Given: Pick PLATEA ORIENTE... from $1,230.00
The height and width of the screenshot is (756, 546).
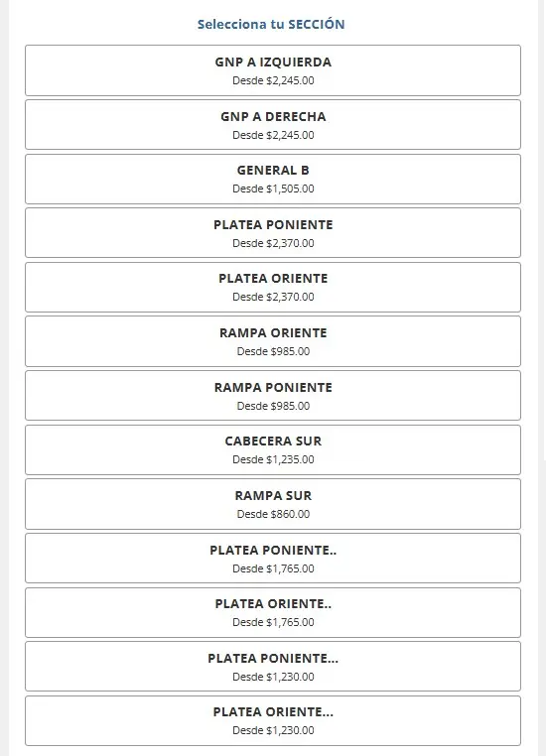Looking at the screenshot, I should (x=273, y=721).
